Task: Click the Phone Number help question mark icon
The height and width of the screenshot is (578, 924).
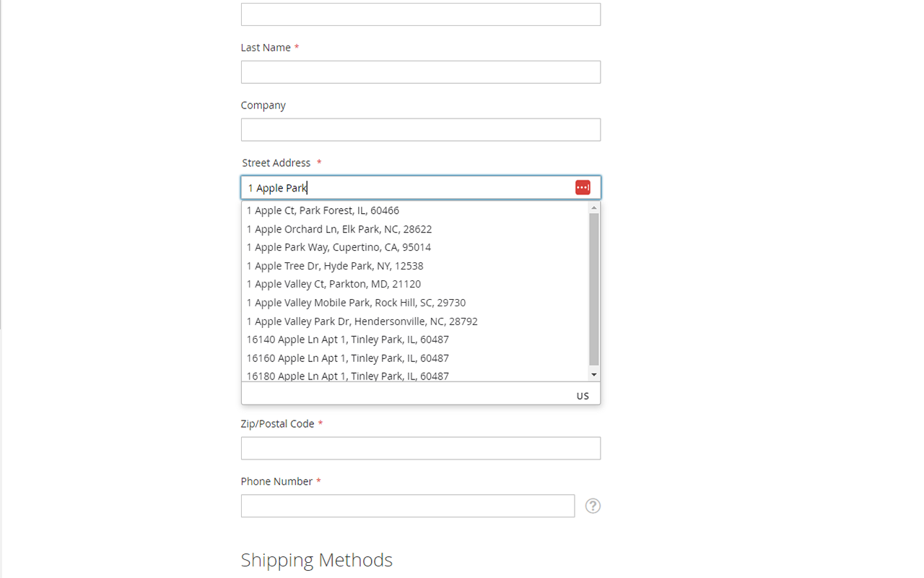Action: [593, 506]
